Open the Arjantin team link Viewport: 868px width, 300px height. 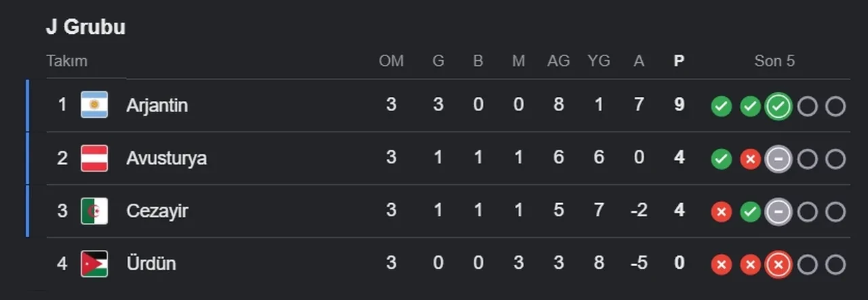pyautogui.click(x=157, y=106)
